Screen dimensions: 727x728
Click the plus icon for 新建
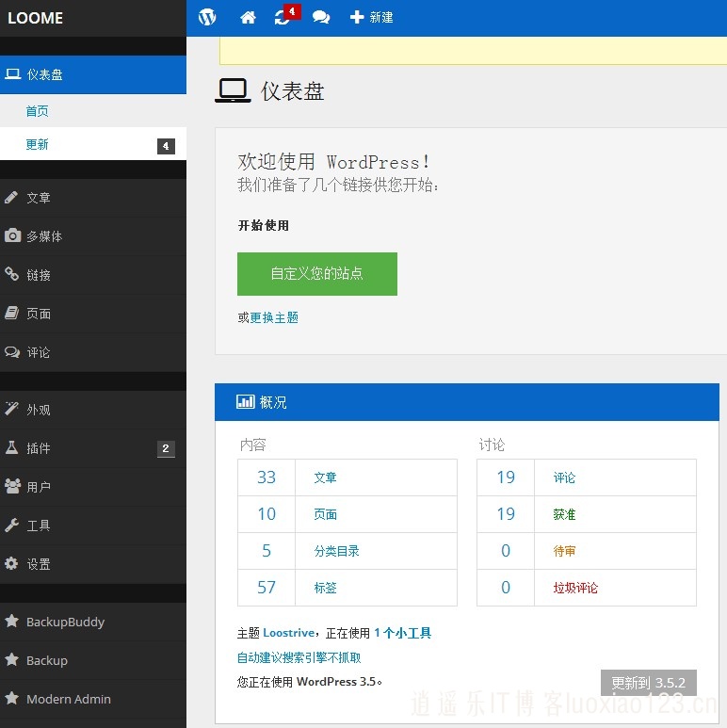point(357,17)
